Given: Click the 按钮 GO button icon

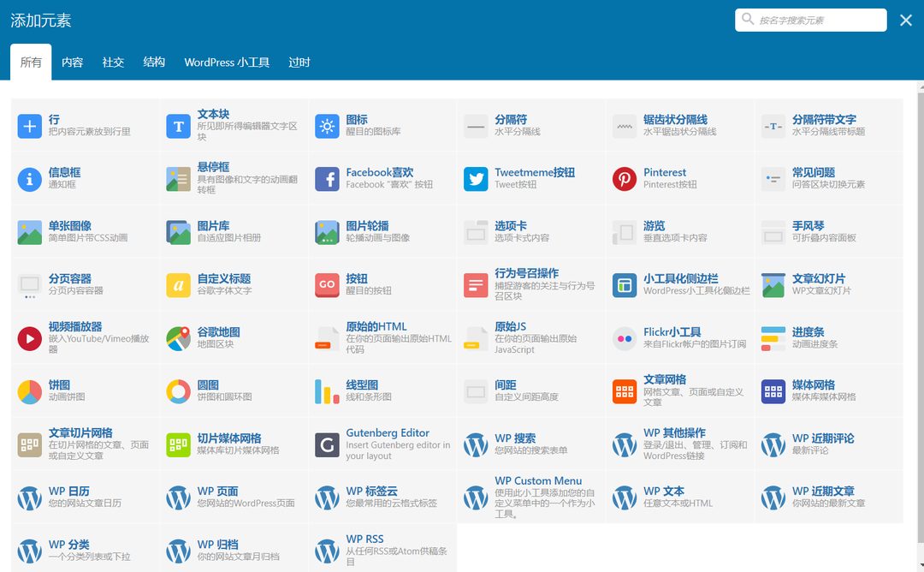Looking at the screenshot, I should coord(327,285).
